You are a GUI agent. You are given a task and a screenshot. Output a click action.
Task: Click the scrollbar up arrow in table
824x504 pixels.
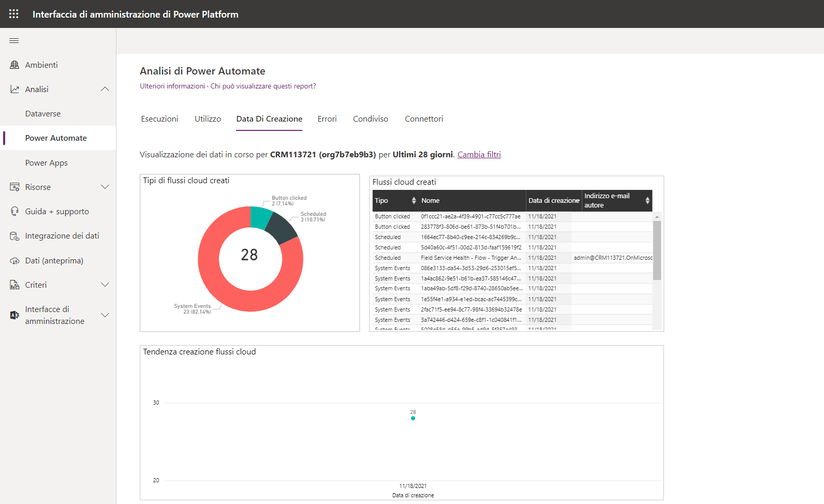[657, 216]
